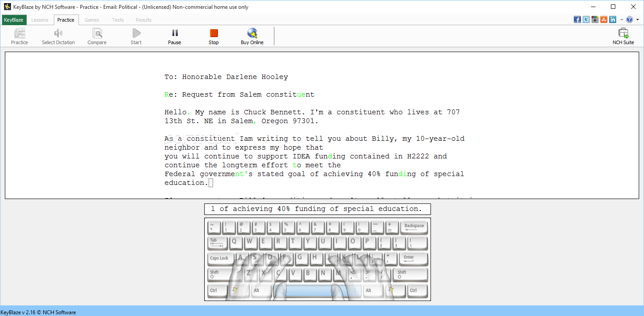The height and width of the screenshot is (316, 644).
Task: Click the on-screen right Ctrl key
Action: [x=418, y=290]
